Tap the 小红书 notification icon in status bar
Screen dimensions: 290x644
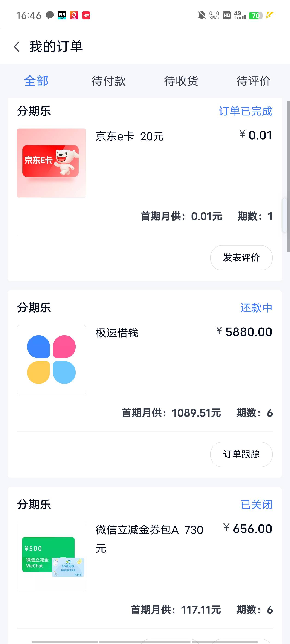86,15
